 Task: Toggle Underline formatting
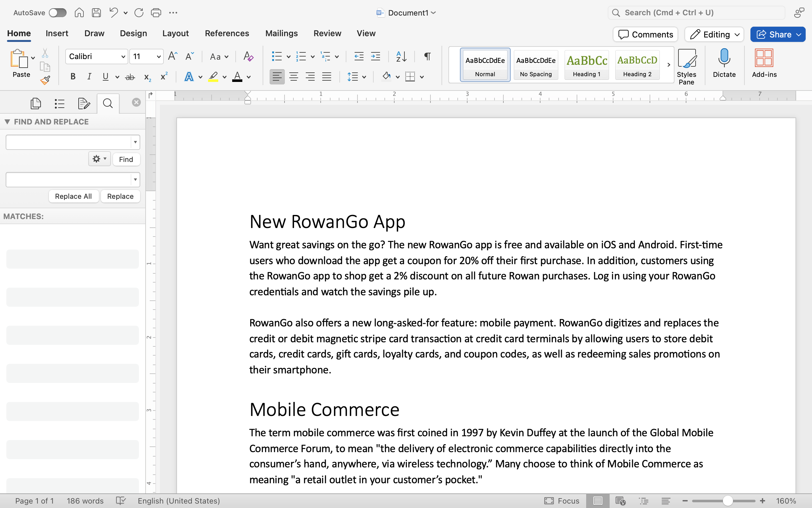(x=106, y=77)
